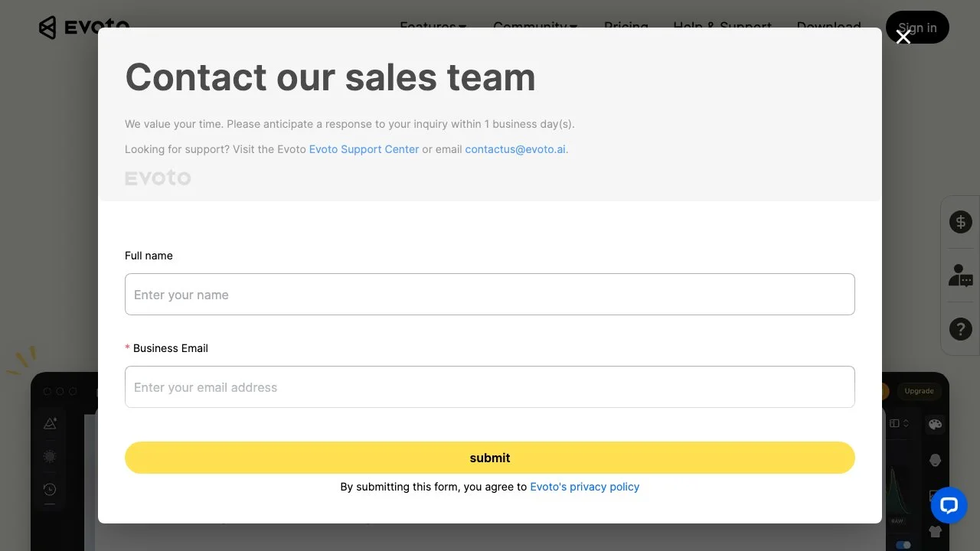The width and height of the screenshot is (980, 551).
Task: Open the question mark help icon
Action: coord(960,329)
